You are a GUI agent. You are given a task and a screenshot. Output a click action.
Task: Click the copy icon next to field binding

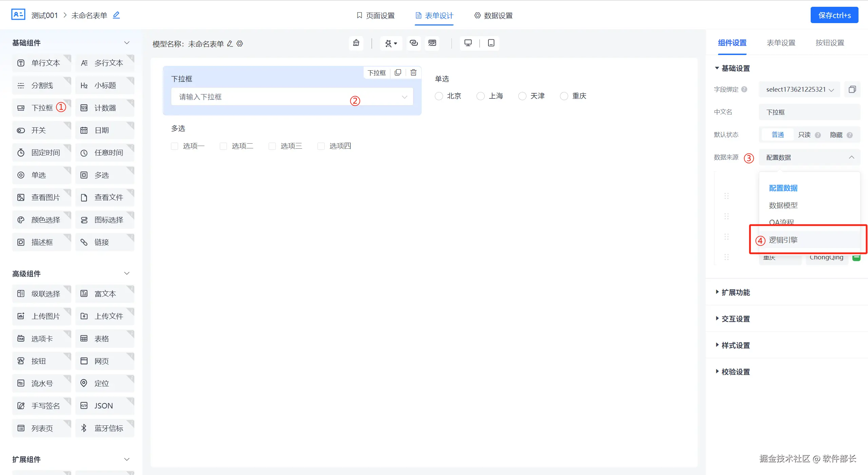click(x=852, y=89)
